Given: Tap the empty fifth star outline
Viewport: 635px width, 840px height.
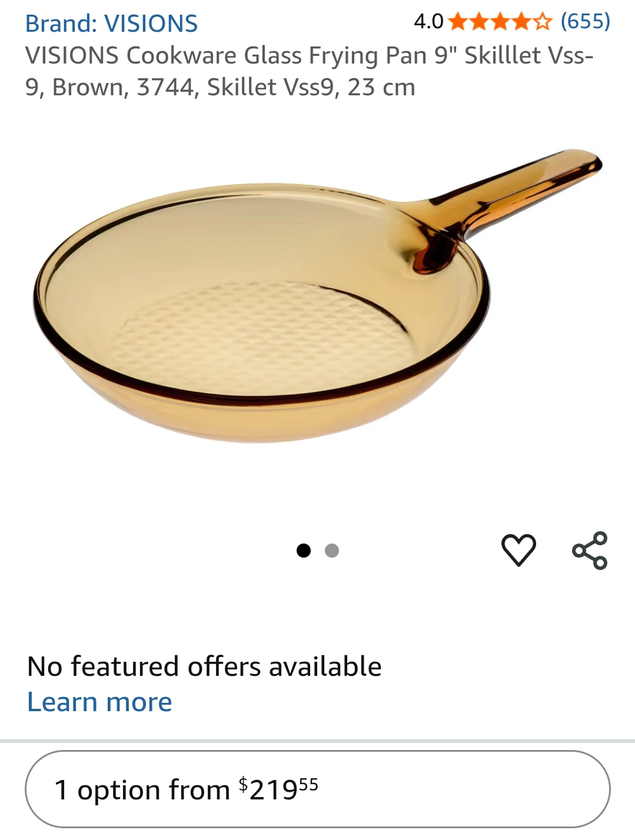Looking at the screenshot, I should [543, 22].
